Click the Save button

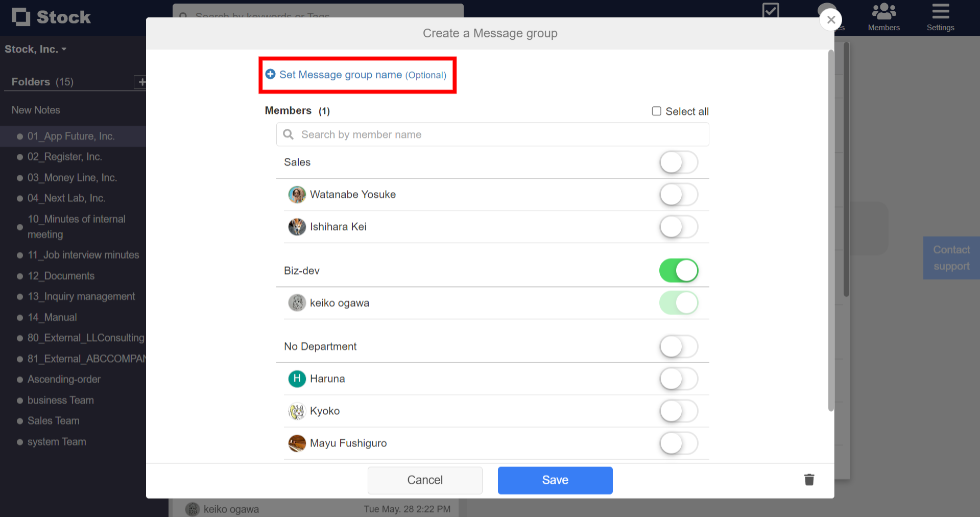[x=555, y=480]
